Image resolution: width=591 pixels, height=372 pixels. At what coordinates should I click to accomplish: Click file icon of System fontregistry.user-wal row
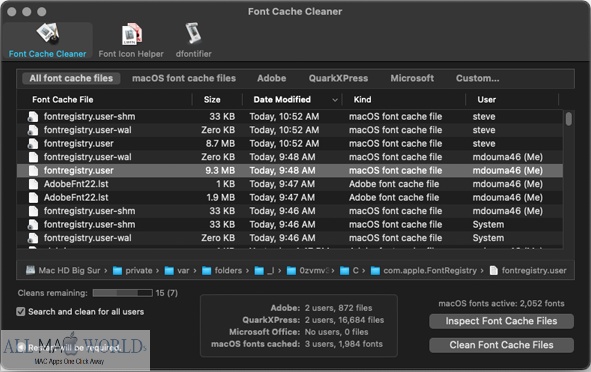(33, 238)
